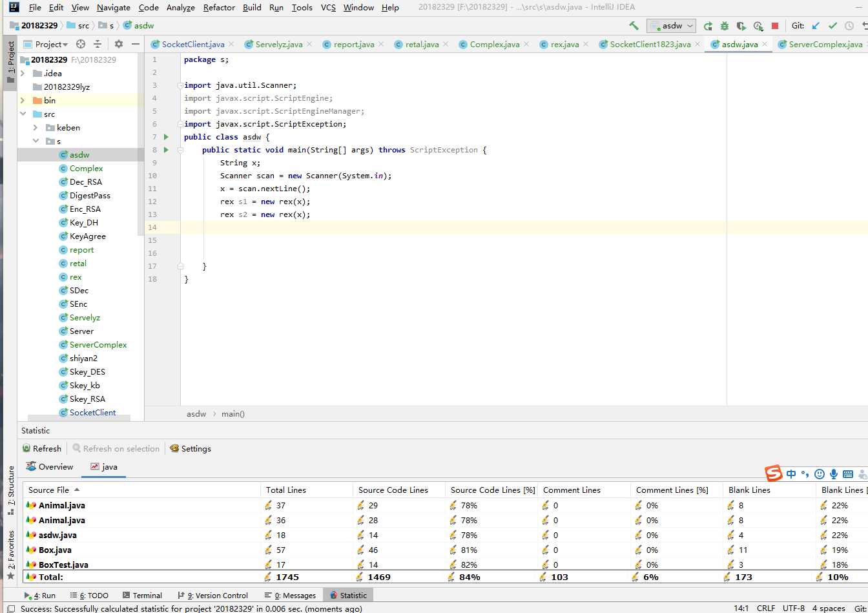Viewport: 868px width, 613px height.
Task: Open the VCS menu
Action: tap(328, 7)
